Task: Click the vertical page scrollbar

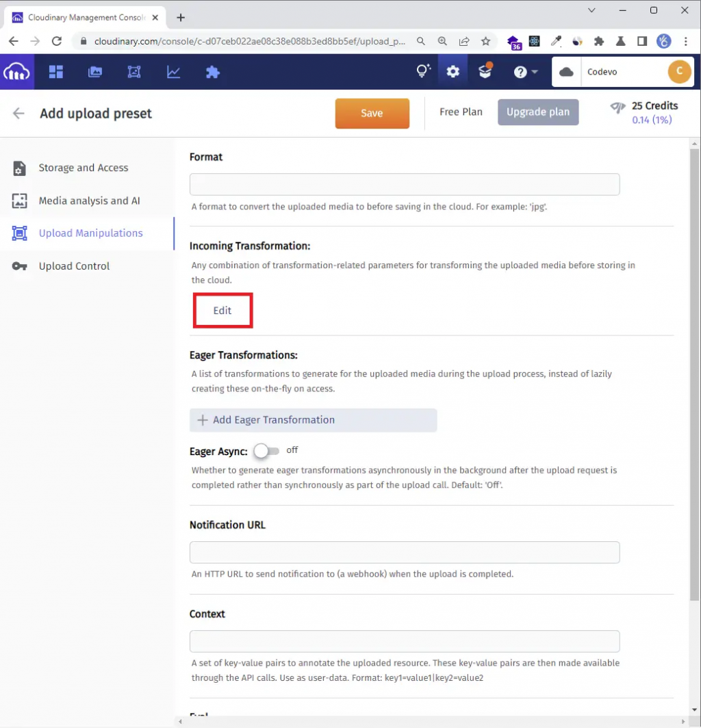Action: pyautogui.click(x=694, y=374)
